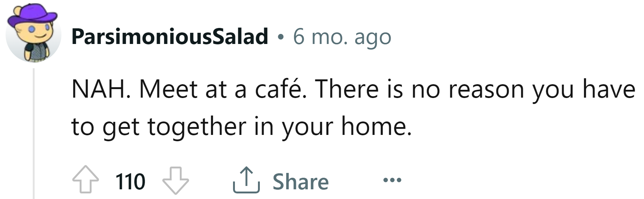
Task: Open the three-dot more options menu
Action: [392, 181]
